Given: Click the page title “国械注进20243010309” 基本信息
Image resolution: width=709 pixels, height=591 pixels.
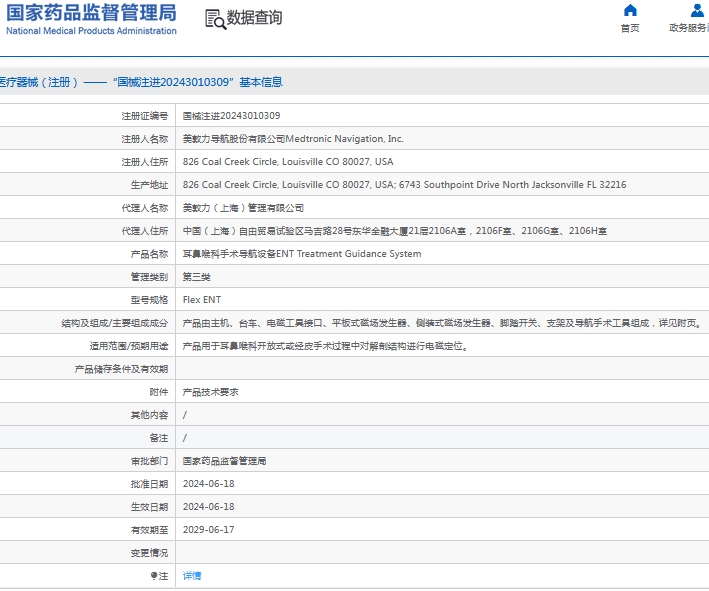Looking at the screenshot, I should click(x=198, y=82).
